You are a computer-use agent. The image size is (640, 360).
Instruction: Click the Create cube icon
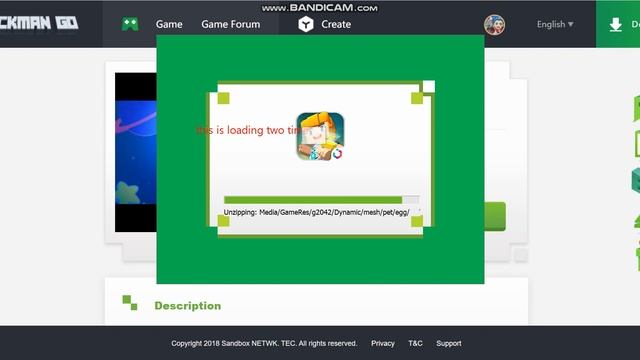point(306,24)
